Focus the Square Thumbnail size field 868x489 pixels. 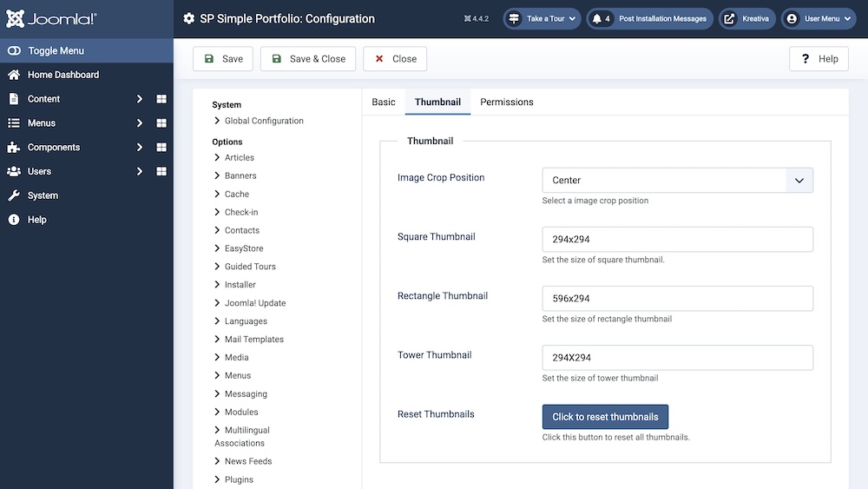point(677,239)
